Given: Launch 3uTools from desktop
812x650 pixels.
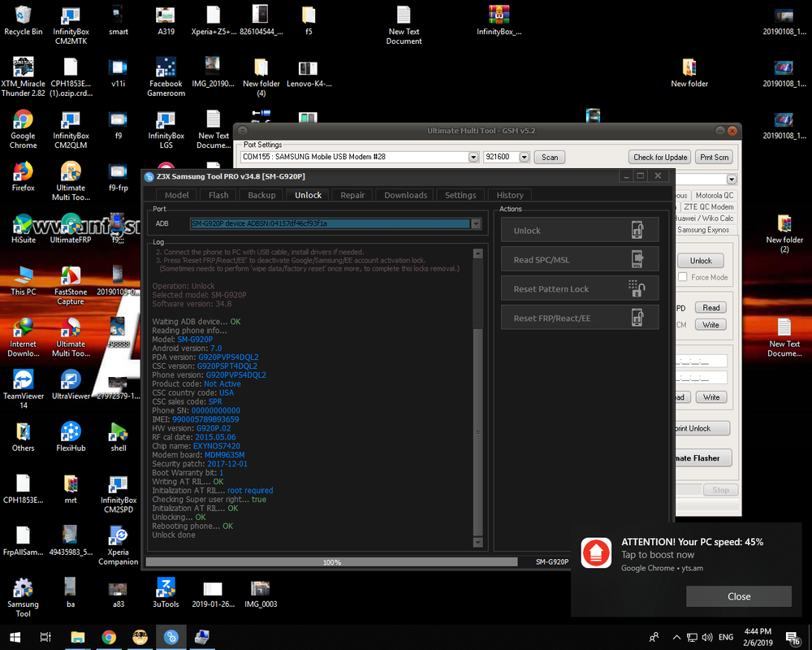Looking at the screenshot, I should [166, 593].
